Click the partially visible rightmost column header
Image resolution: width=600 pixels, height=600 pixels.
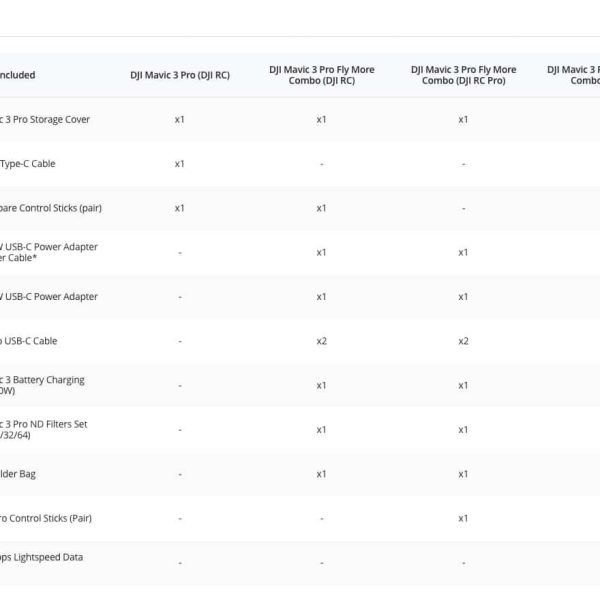coord(573,75)
